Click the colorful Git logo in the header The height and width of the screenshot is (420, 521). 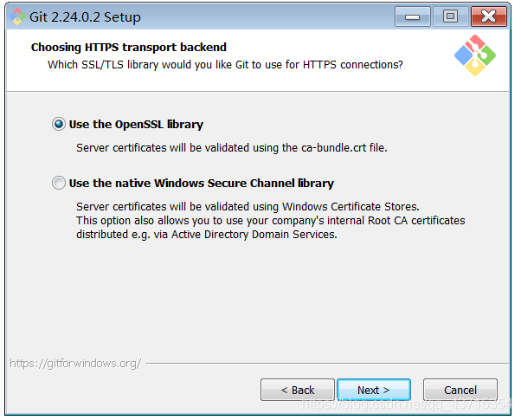(475, 55)
